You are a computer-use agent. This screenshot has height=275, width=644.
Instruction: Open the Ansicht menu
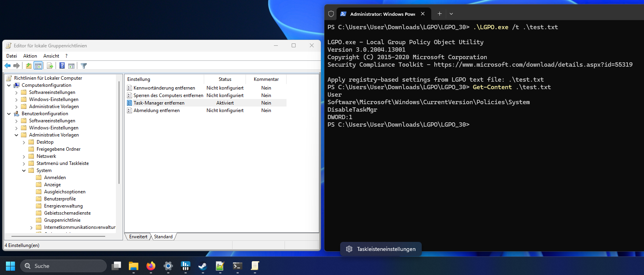click(51, 56)
